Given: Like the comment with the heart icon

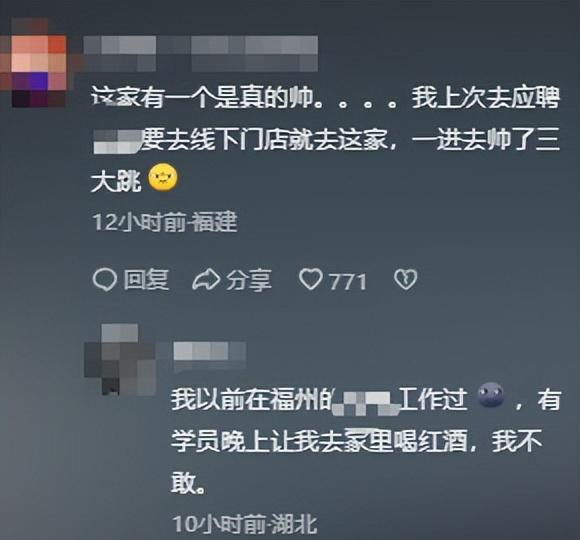Looking at the screenshot, I should pos(310,279).
